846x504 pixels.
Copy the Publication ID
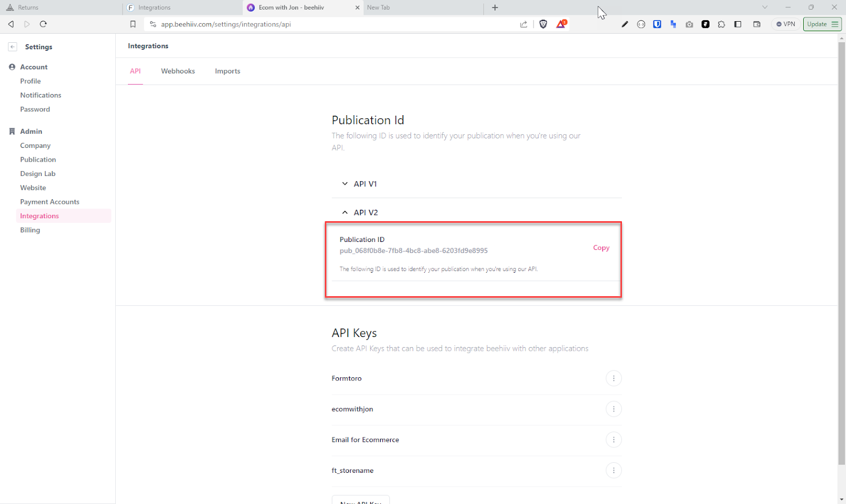601,248
